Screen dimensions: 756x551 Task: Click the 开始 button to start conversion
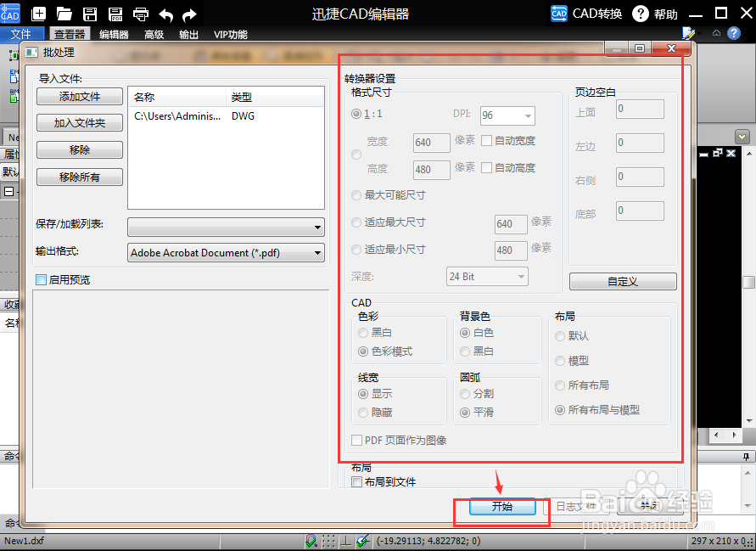coord(501,506)
